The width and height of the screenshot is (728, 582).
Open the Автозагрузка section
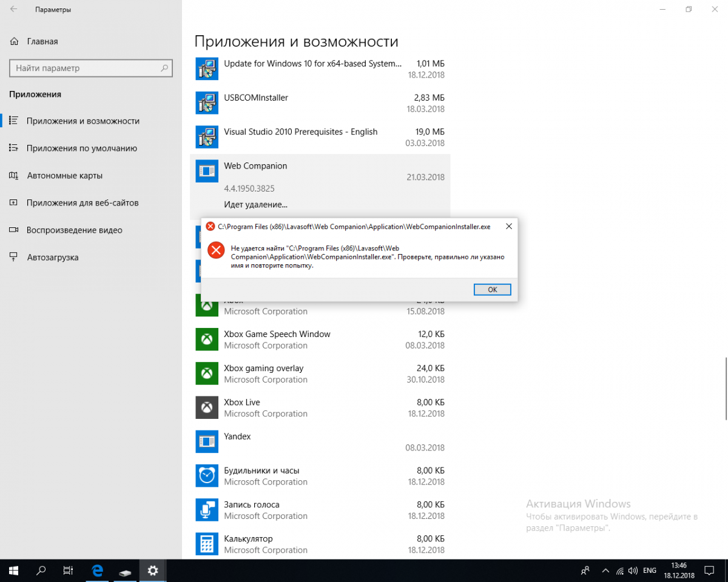[53, 257]
